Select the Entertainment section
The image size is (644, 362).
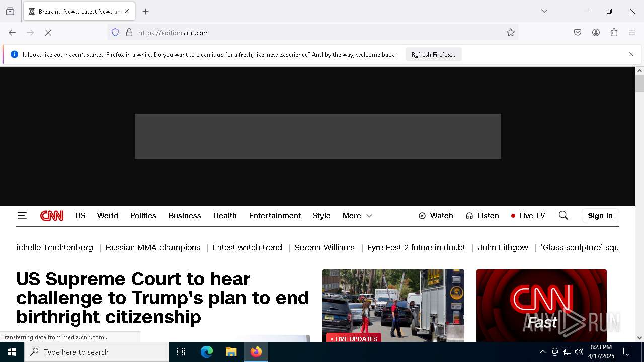click(275, 216)
